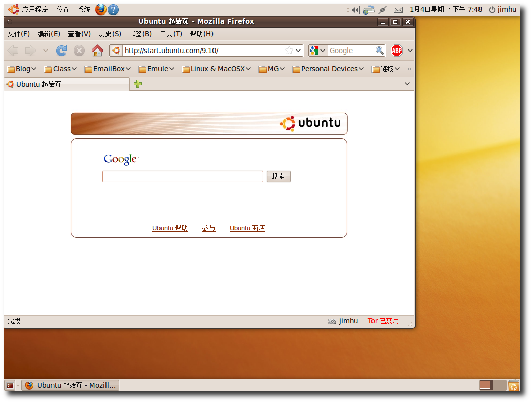Expand the EmailBox bookmarks folder
The image size is (532, 403).
click(108, 69)
